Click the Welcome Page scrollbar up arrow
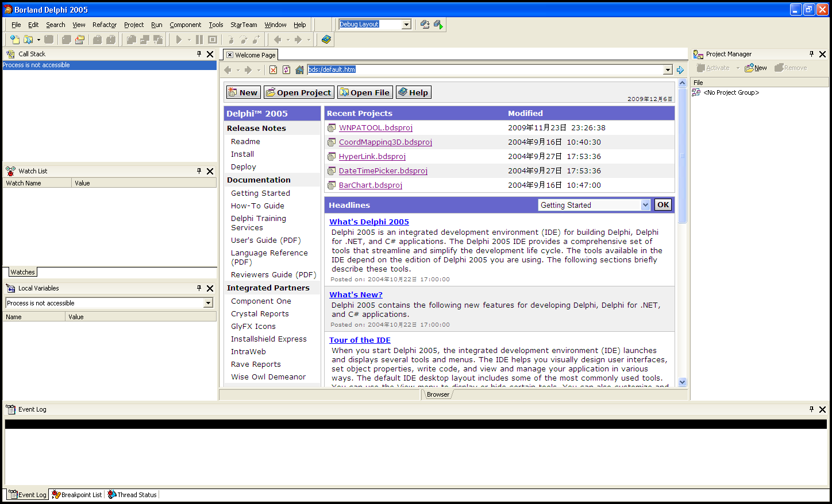Screen dimensions: 832x504 (683, 83)
